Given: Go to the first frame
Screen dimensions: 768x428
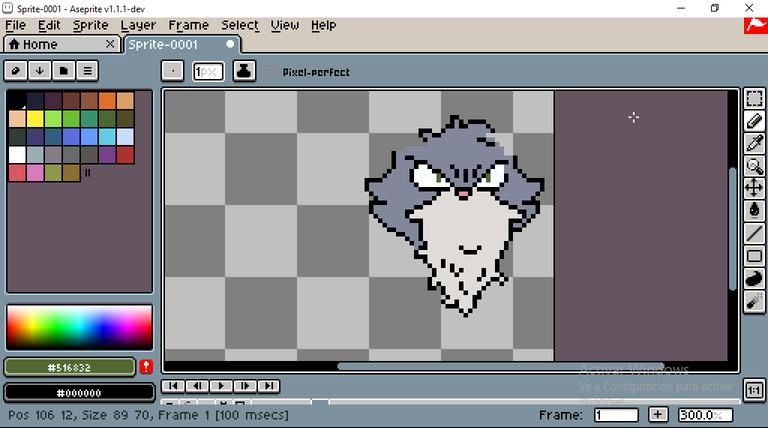Looking at the screenshot, I should coord(173,386).
